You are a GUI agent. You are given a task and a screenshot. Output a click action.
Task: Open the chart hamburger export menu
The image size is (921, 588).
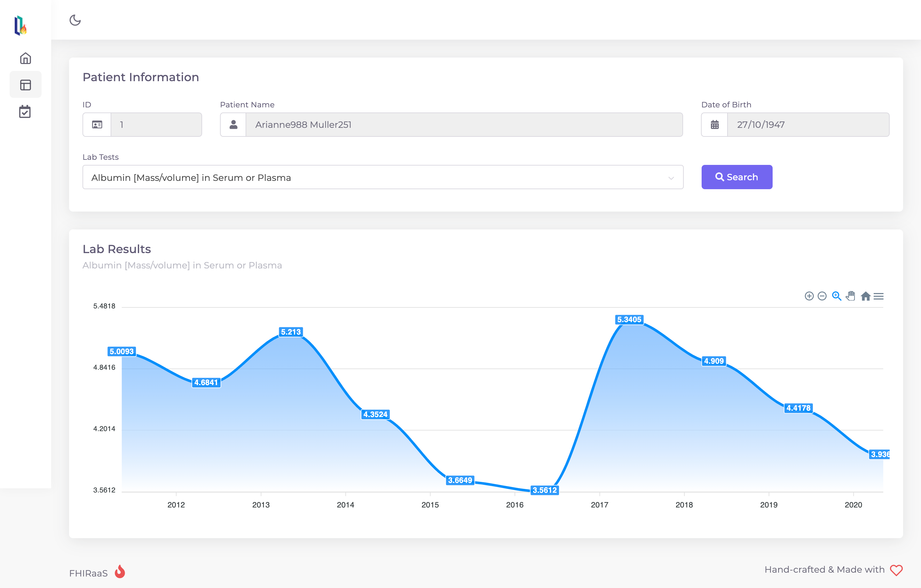pos(879,296)
